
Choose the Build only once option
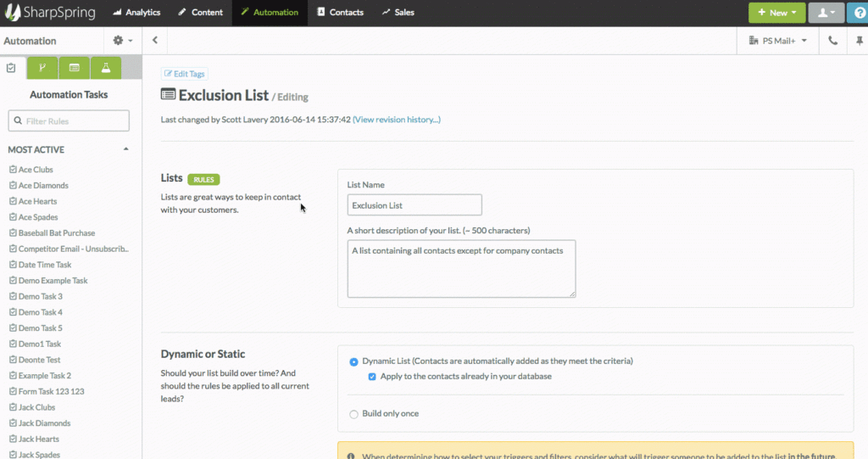353,414
